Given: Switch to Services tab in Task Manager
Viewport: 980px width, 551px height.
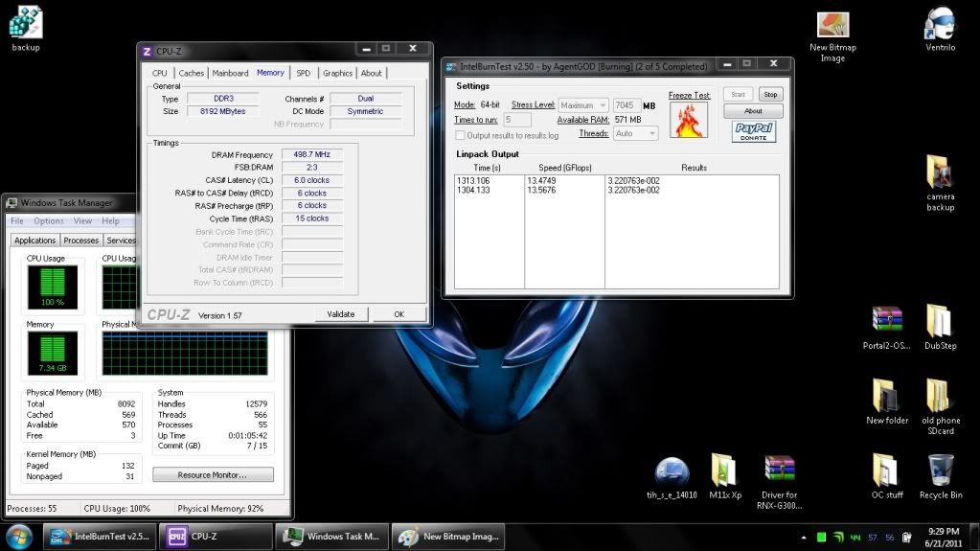Looking at the screenshot, I should [x=120, y=241].
